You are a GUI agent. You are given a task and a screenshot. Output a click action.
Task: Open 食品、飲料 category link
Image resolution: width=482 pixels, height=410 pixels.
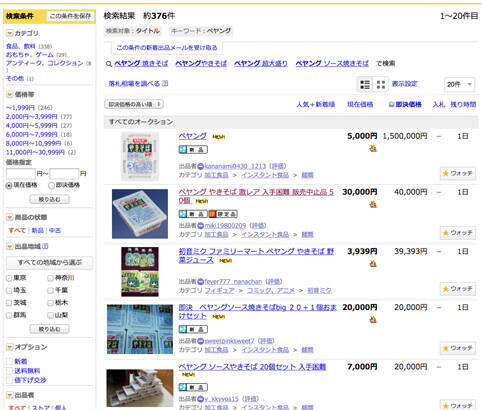click(x=21, y=46)
